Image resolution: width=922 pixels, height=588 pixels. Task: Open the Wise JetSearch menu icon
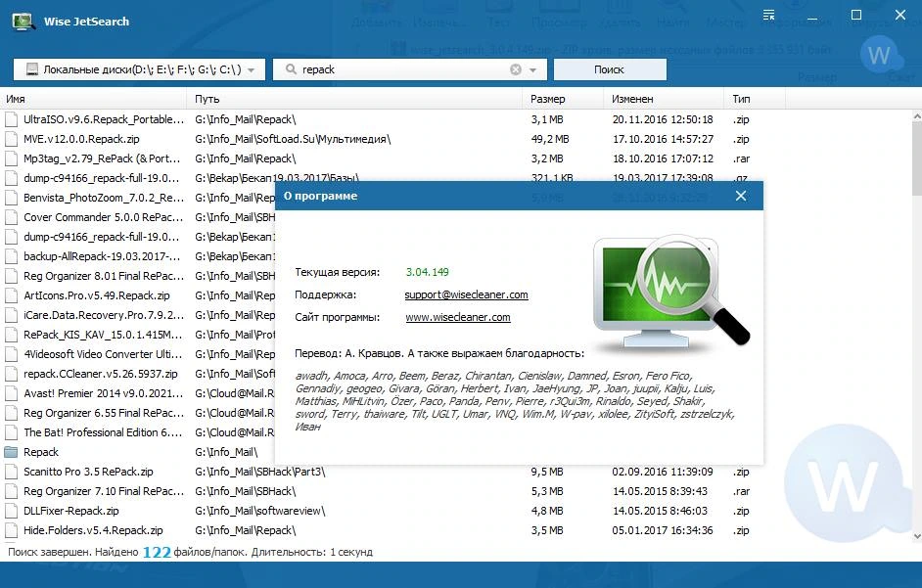click(x=768, y=16)
